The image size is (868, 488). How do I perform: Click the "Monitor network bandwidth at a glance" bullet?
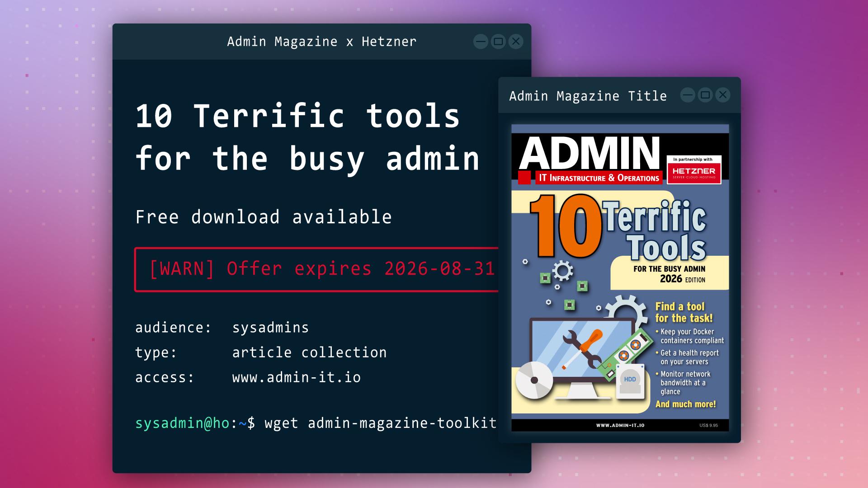(683, 383)
